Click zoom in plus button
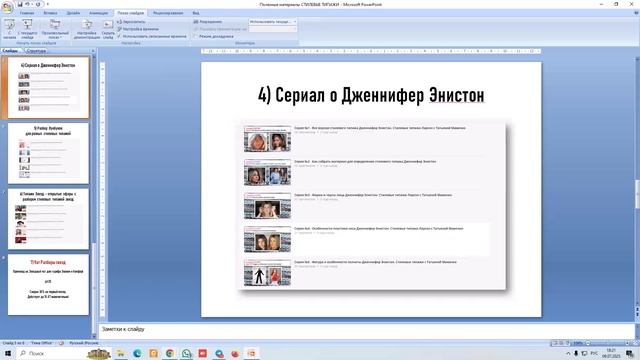Viewport: 640px width, 360px height. point(628,343)
